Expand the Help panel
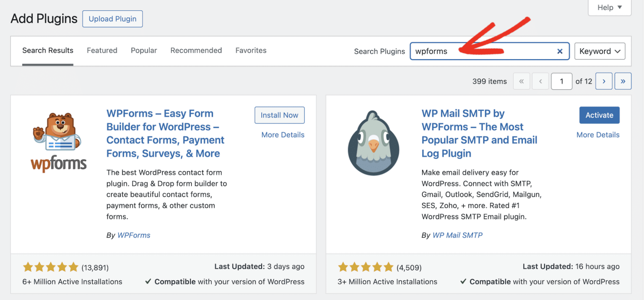The image size is (644, 300). click(x=609, y=7)
